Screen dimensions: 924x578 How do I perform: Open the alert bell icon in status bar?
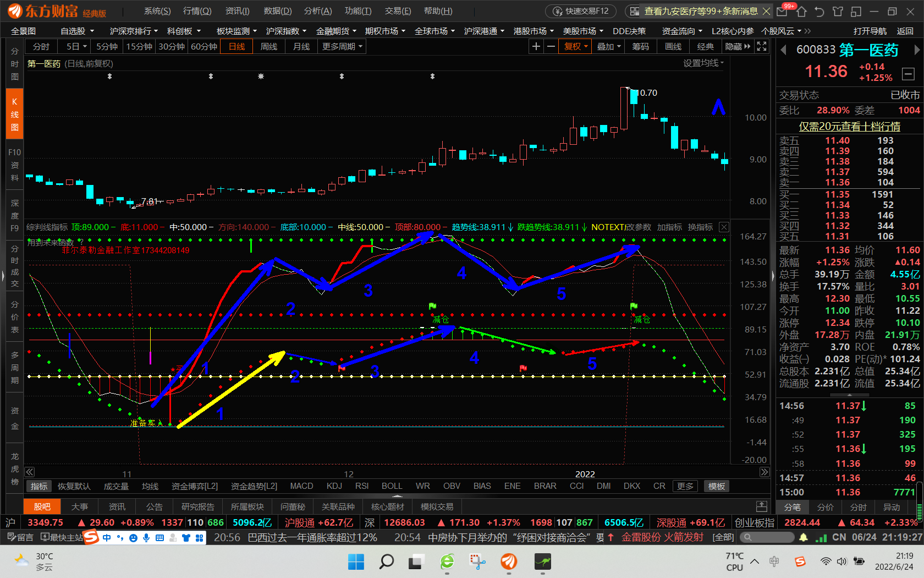pyautogui.click(x=804, y=537)
